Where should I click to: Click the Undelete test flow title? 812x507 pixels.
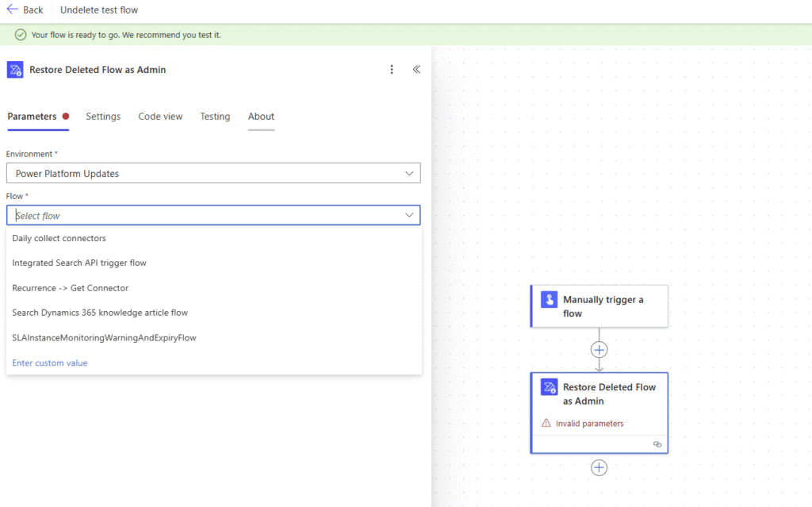pyautogui.click(x=99, y=10)
